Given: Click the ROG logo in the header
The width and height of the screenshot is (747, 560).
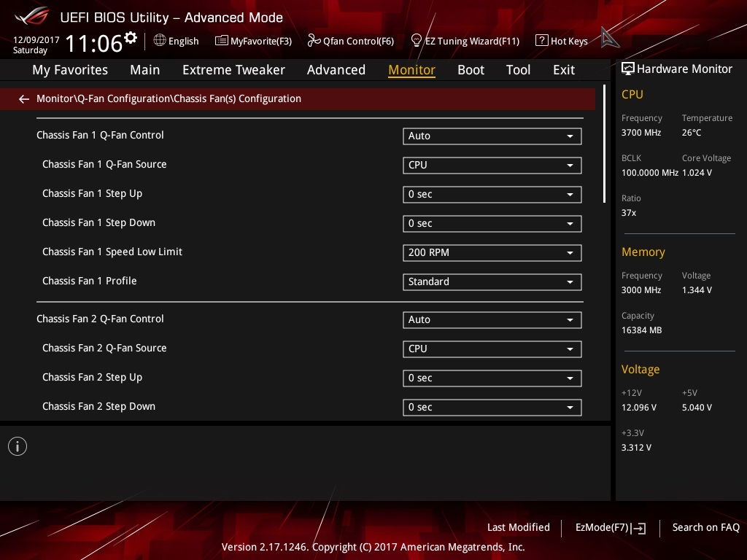Looking at the screenshot, I should 32,16.
